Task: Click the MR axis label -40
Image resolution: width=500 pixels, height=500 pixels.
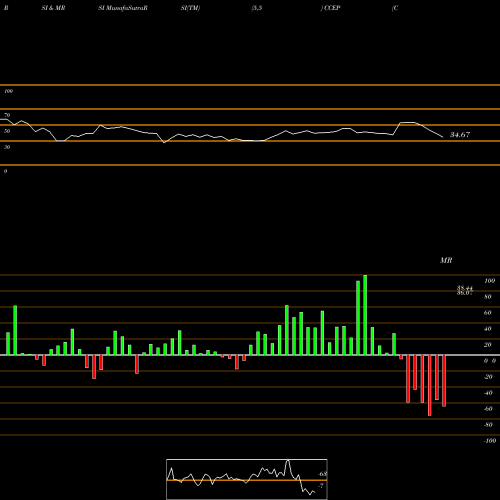Action: coord(488,393)
